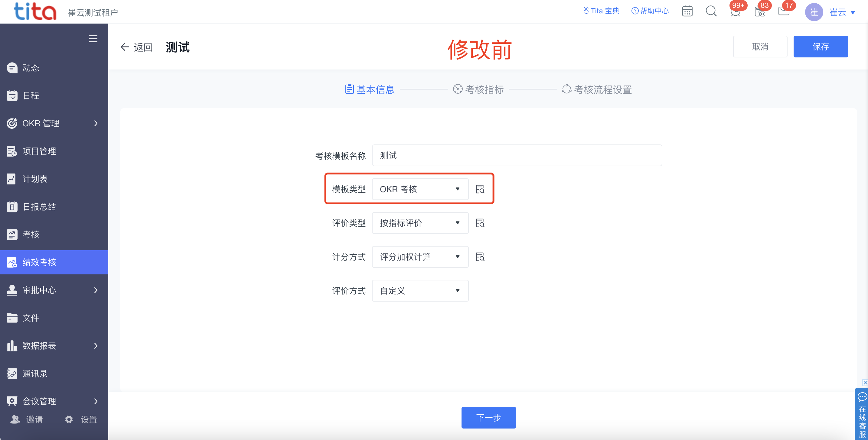Viewport: 868px width, 440px height.
Task: Open the calendar icon in header
Action: (x=687, y=11)
